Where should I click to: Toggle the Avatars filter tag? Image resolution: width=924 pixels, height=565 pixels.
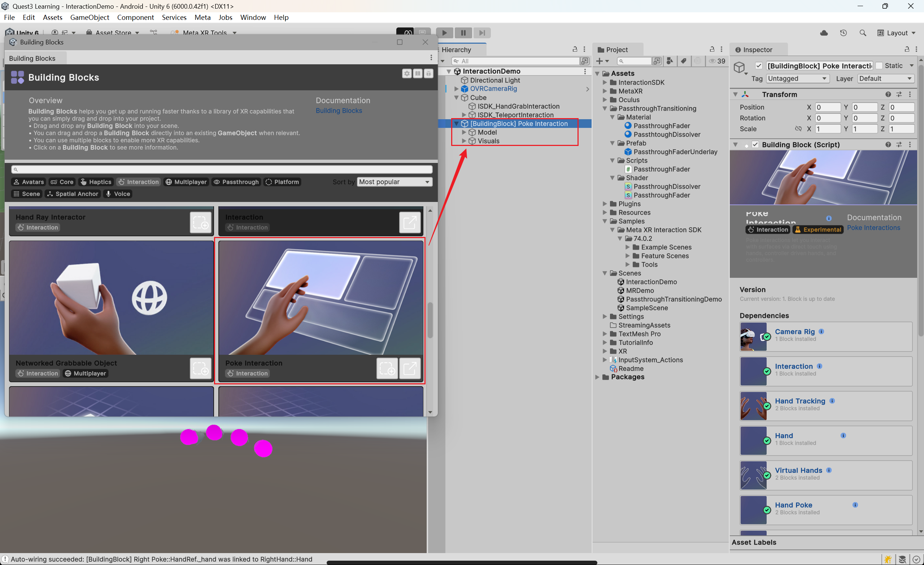coord(29,182)
